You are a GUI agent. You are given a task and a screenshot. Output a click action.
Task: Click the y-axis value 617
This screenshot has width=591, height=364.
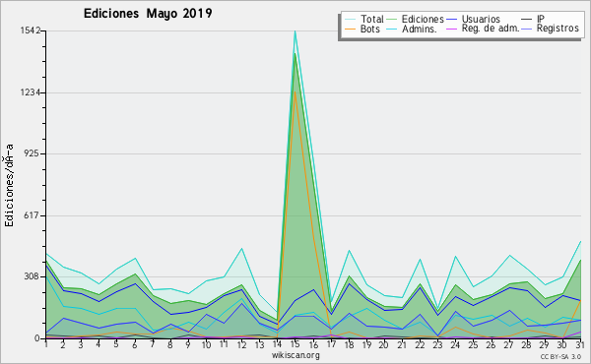[x=33, y=215]
